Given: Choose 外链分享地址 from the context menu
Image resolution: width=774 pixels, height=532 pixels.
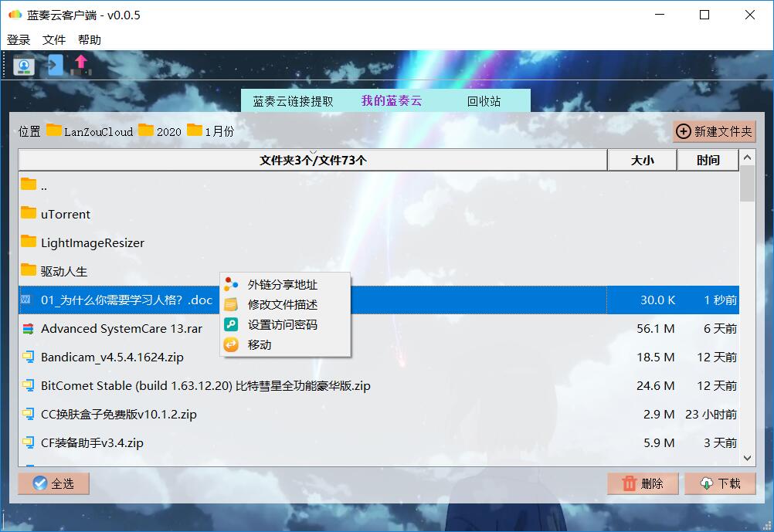Looking at the screenshot, I should [282, 285].
